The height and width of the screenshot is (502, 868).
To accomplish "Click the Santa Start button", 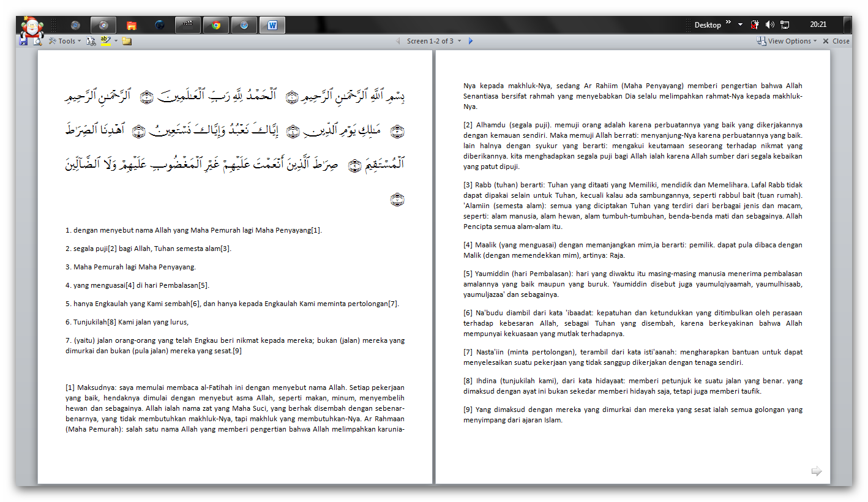I will pos(31,28).
